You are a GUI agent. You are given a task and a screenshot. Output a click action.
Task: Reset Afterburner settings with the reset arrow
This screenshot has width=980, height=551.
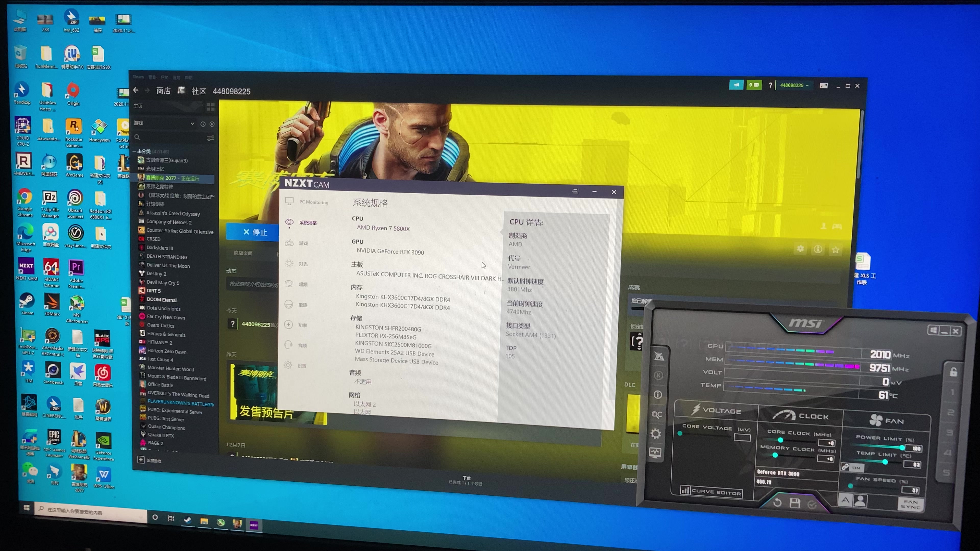click(777, 503)
